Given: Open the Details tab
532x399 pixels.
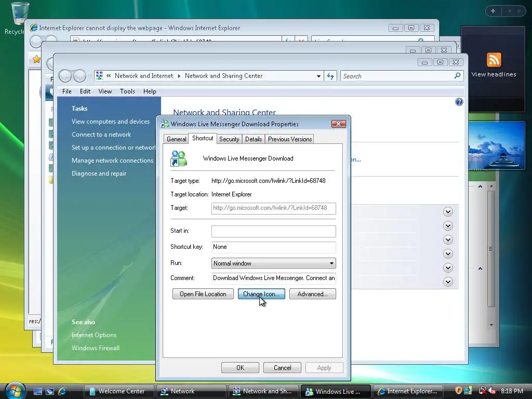Looking at the screenshot, I should pyautogui.click(x=254, y=139).
